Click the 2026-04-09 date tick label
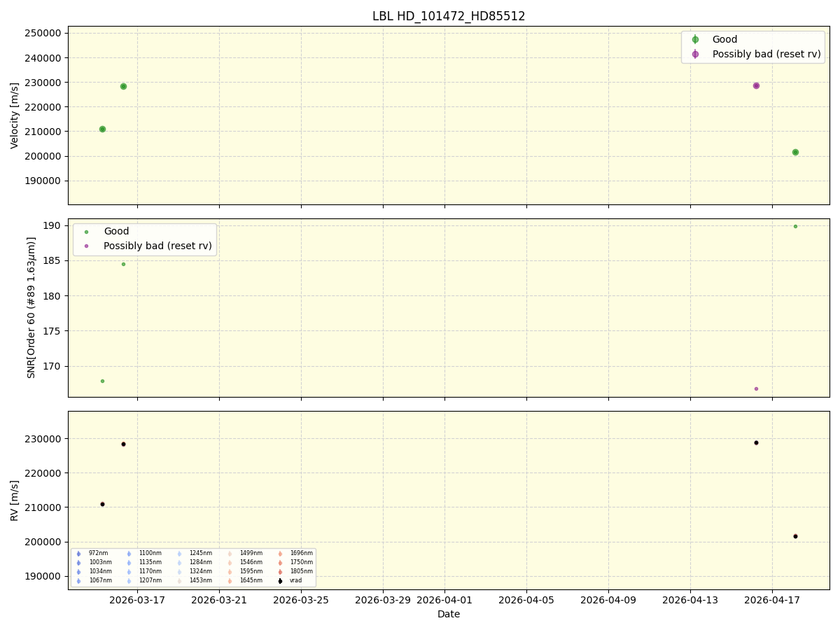840x630 pixels. click(x=608, y=599)
